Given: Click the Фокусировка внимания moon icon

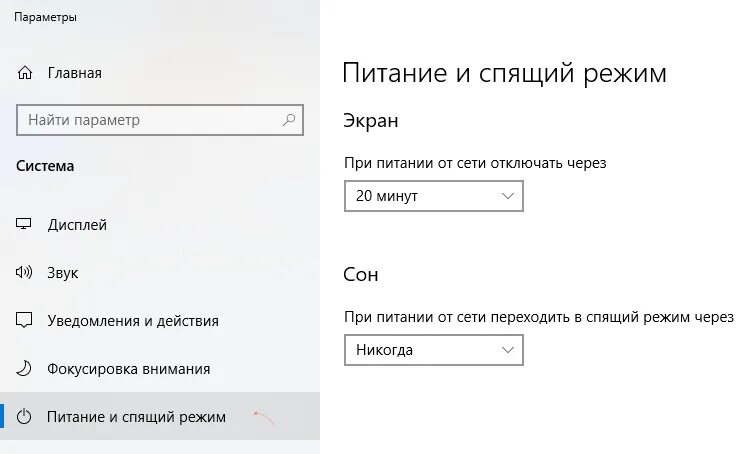Looking at the screenshot, I should point(26,369).
